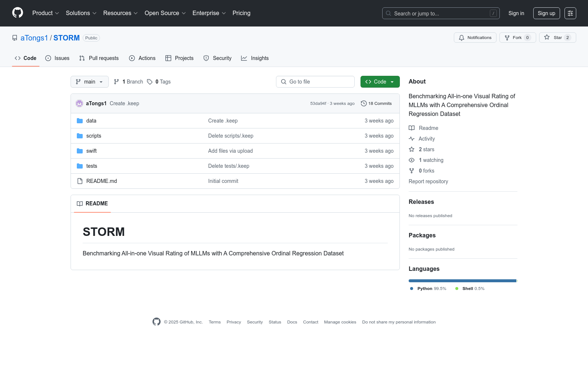
Task: Switch to the Insights tab
Action: [255, 58]
